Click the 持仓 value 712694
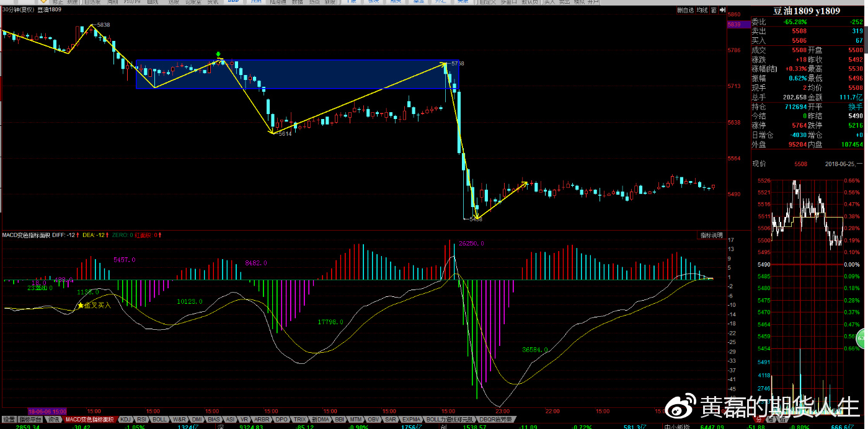 coord(795,107)
